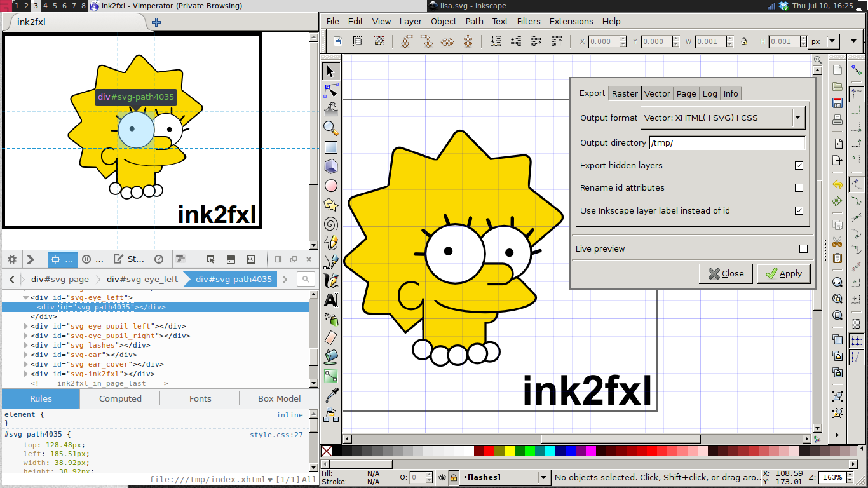Viewport: 868px width, 488px height.
Task: Enable Live preview checkbox
Action: coord(803,249)
